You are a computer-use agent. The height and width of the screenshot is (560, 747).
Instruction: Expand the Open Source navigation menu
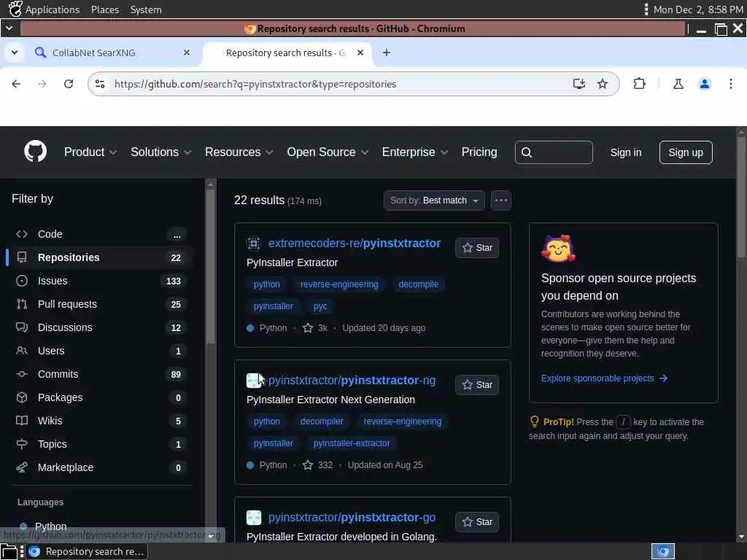328,152
